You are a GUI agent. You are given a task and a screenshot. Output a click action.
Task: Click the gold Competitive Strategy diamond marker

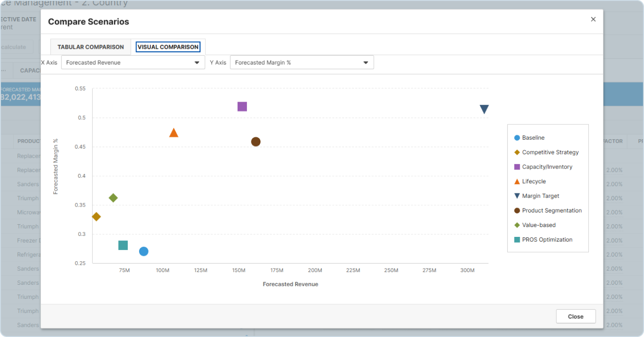96,217
